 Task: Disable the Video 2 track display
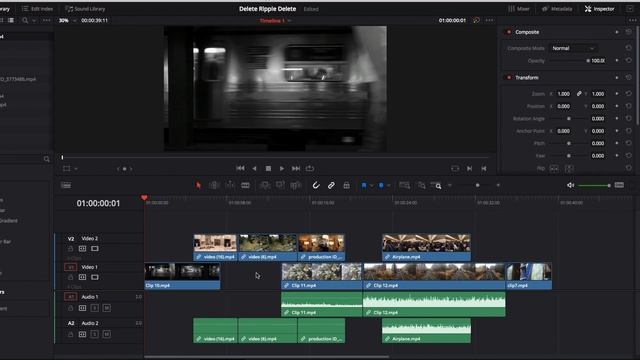click(95, 249)
